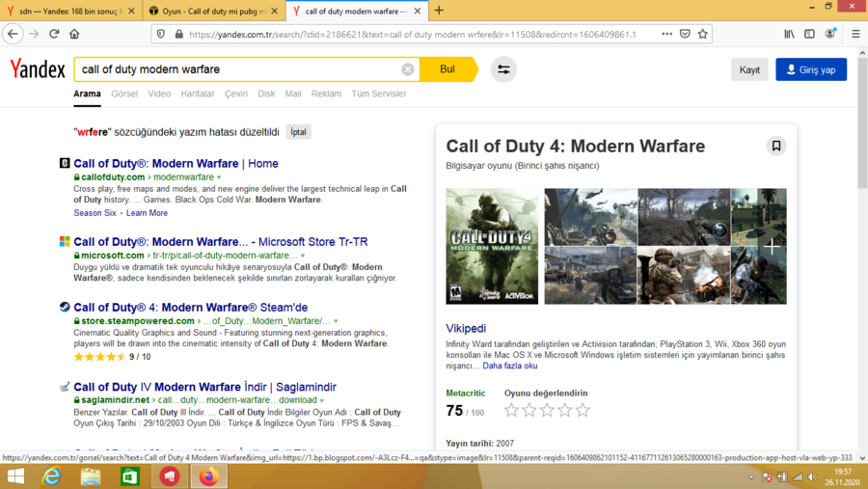
Task: Switch to Firefox in taskbar
Action: (208, 476)
